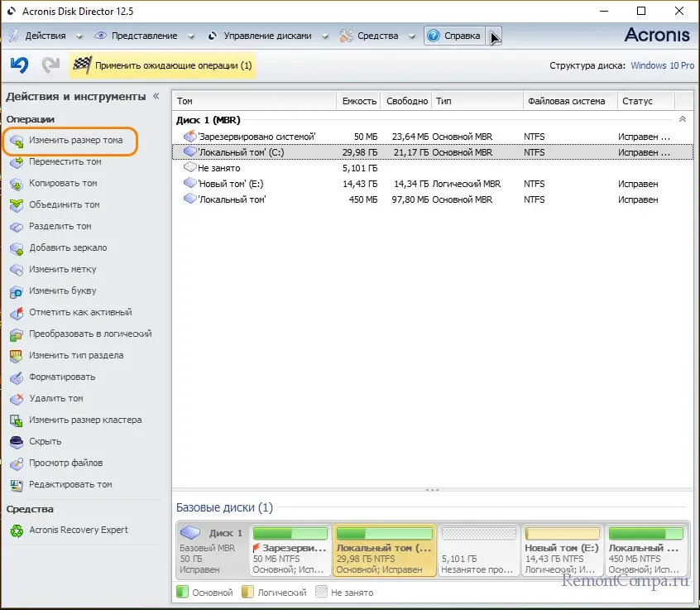700x610 pixels.
Task: Click Изменить размер тома operation
Action: (75, 140)
